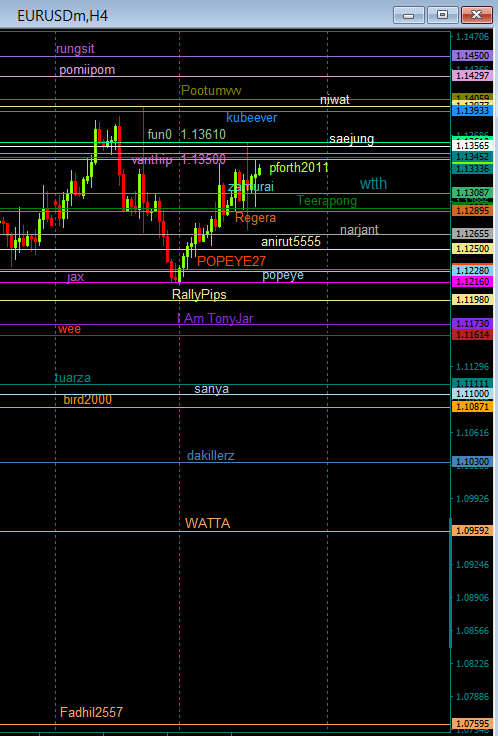The width and height of the screenshot is (498, 736).
Task: Click the 1.09592 price tag
Action: pyautogui.click(x=472, y=531)
